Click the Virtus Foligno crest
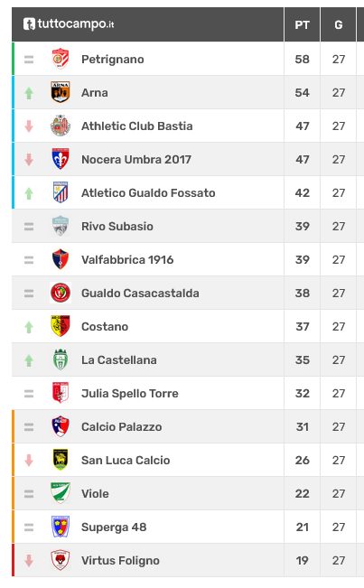Image resolution: width=364 pixels, height=588 pixels. point(61,560)
